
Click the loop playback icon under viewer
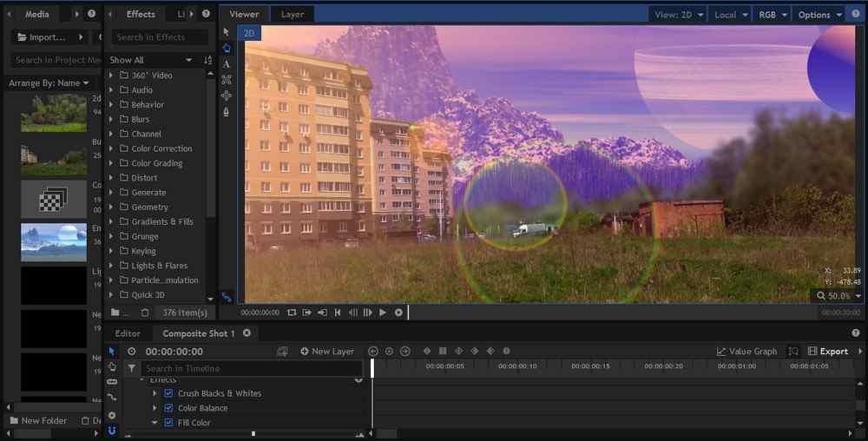click(292, 313)
